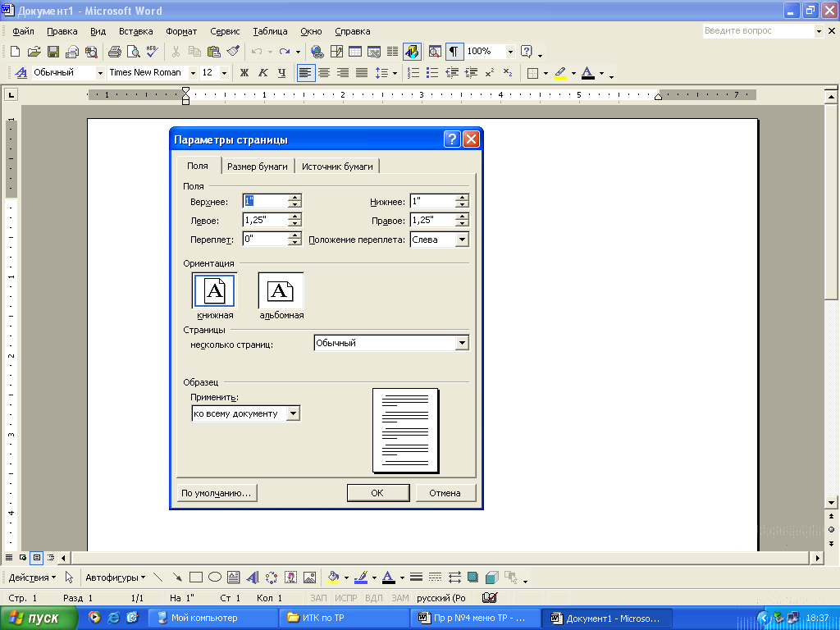Toggle left text alignment

point(305,73)
